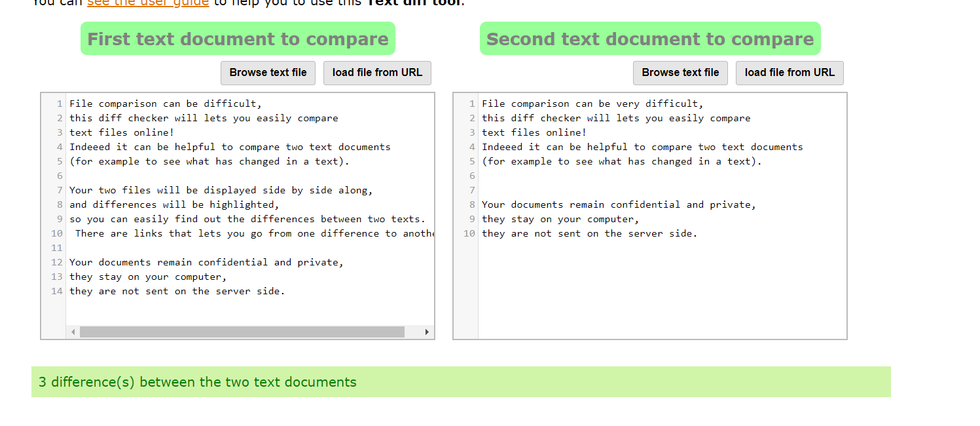
Task: Click line number 7 in first document gutter
Action: click(59, 189)
